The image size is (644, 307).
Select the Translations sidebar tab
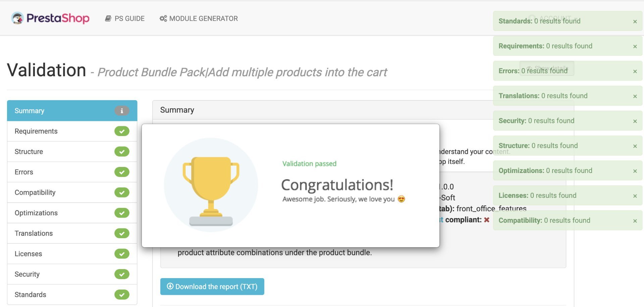[72, 233]
